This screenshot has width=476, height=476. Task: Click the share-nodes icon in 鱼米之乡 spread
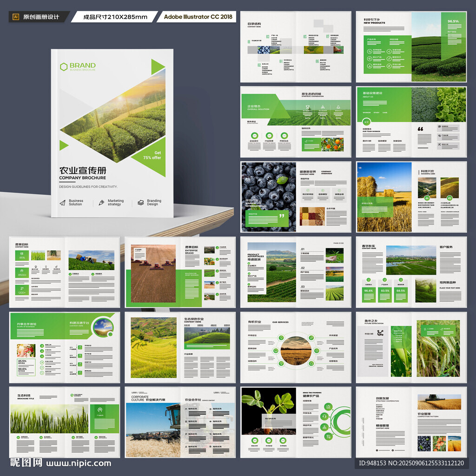(x=380, y=333)
